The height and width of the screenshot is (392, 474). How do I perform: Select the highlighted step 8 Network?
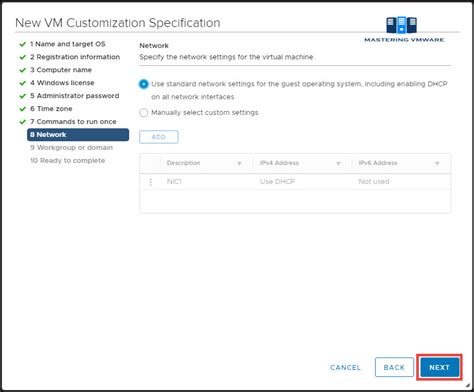(x=78, y=135)
